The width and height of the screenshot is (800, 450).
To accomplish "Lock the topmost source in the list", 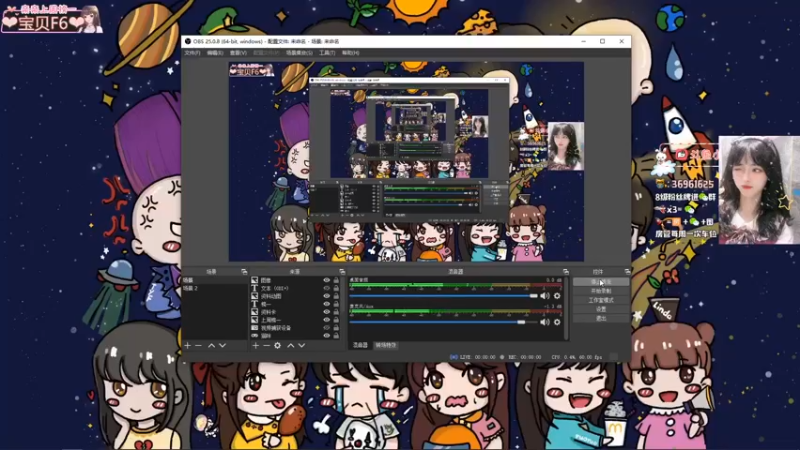I will click(336, 280).
